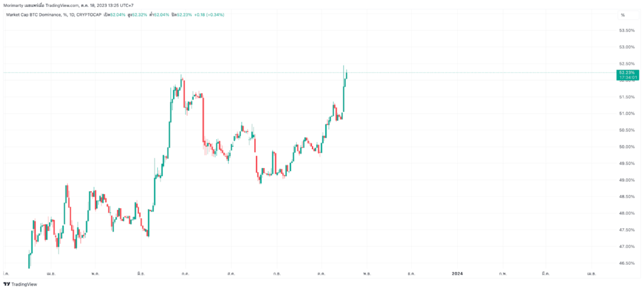Viewport: 644px width, 290px height.
Task: Click the 51.00% price axis label
Action: click(627, 113)
